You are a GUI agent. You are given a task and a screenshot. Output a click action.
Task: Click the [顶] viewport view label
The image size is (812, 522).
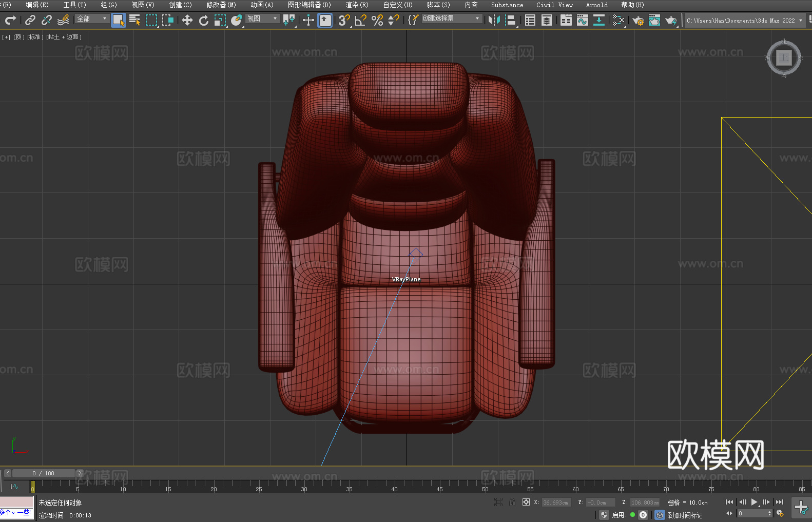[x=19, y=37]
